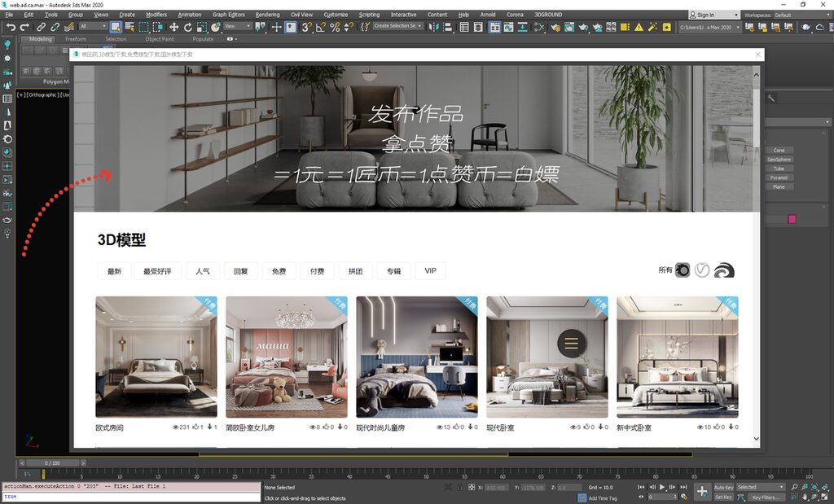Screen dimensions: 834x504
Task: Open the Sign In dropdown
Action: click(713, 15)
